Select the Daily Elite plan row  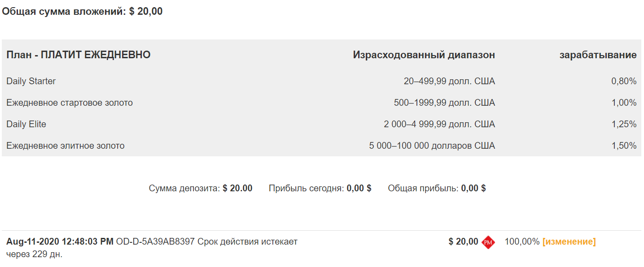point(26,124)
